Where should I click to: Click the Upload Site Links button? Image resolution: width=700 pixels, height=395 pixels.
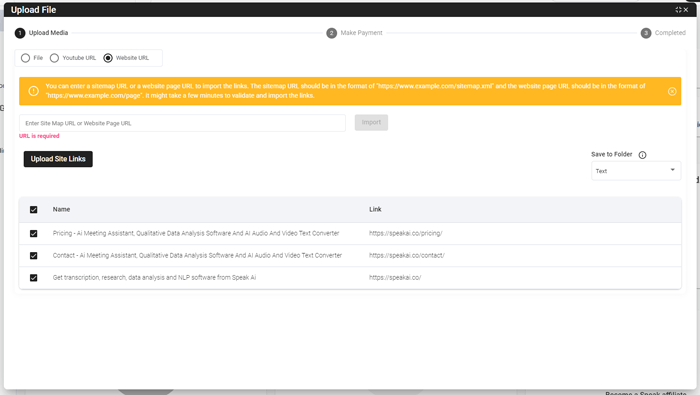click(58, 159)
